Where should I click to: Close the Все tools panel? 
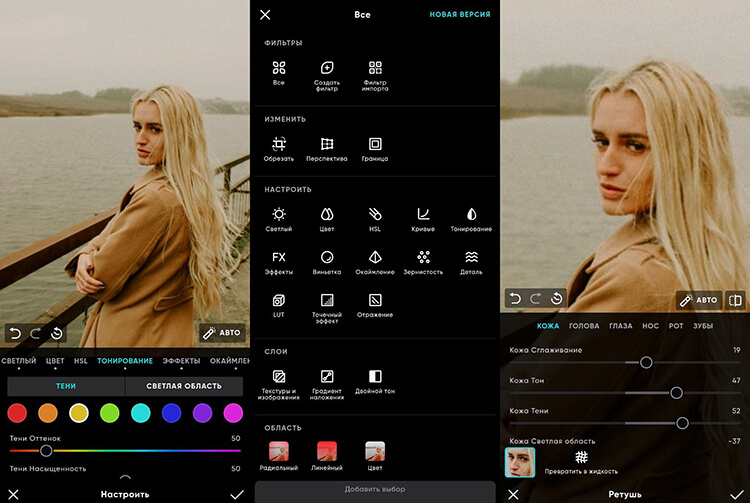point(265,15)
